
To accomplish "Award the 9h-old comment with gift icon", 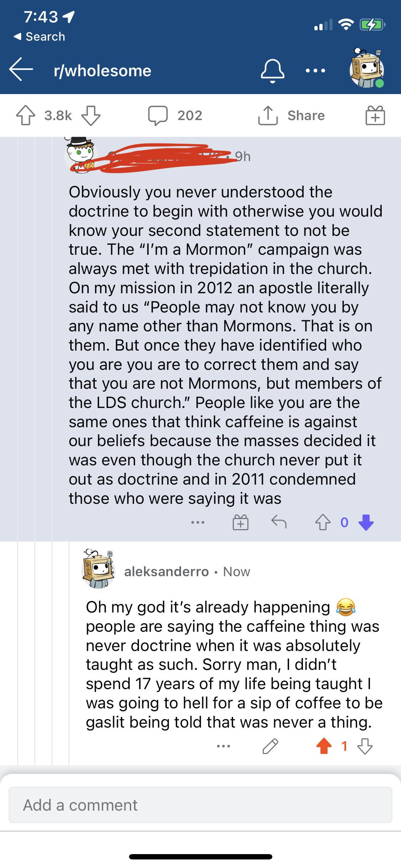I will 241,523.
